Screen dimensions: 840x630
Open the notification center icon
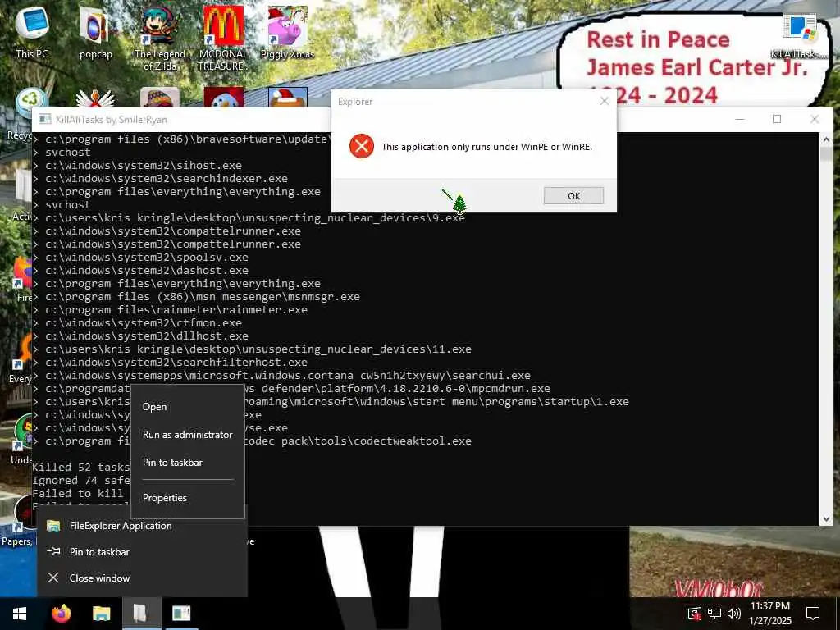(x=813, y=614)
